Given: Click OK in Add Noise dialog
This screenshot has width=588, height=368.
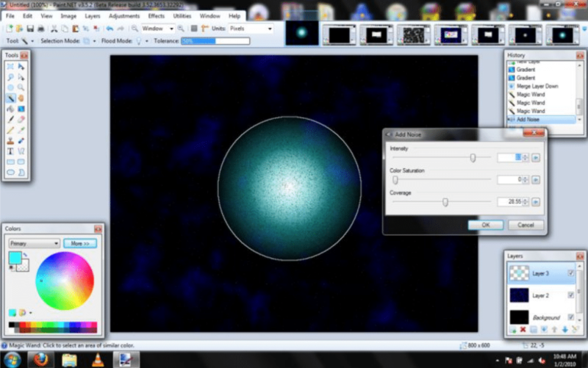Looking at the screenshot, I should click(x=486, y=225).
